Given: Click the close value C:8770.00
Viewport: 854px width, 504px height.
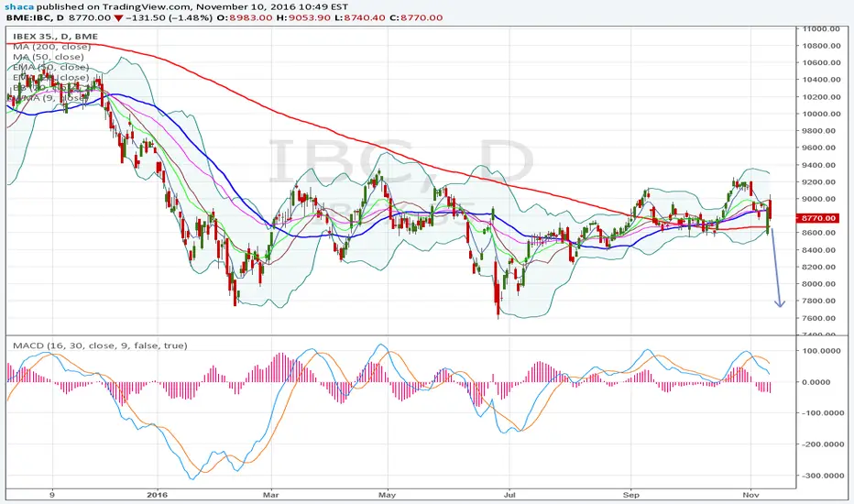Looking at the screenshot, I should pyautogui.click(x=418, y=17).
